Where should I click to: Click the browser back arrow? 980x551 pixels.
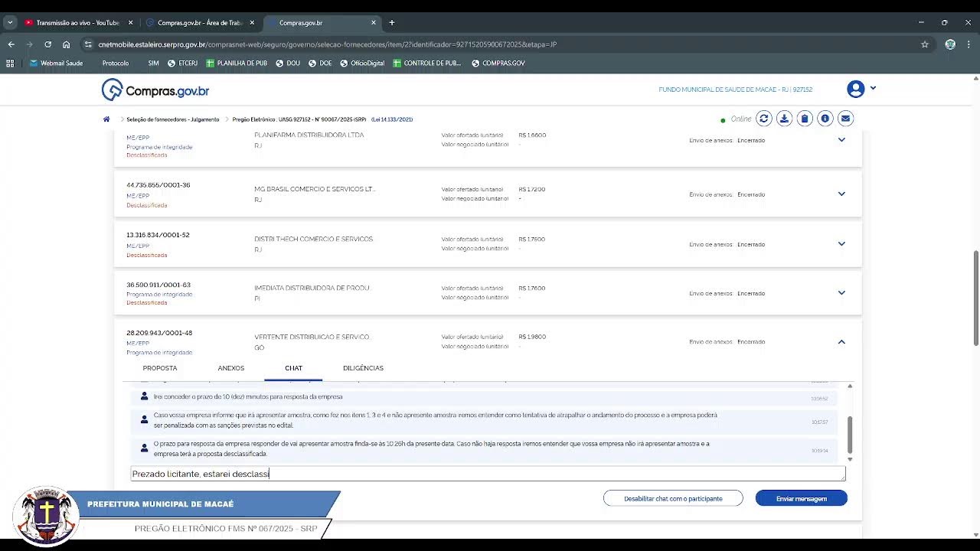click(x=11, y=44)
